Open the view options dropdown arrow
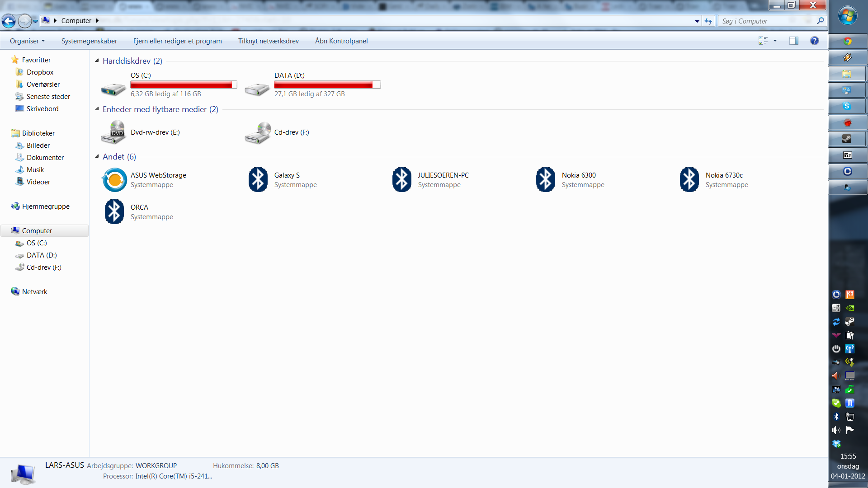Viewport: 868px width, 488px height. (775, 41)
